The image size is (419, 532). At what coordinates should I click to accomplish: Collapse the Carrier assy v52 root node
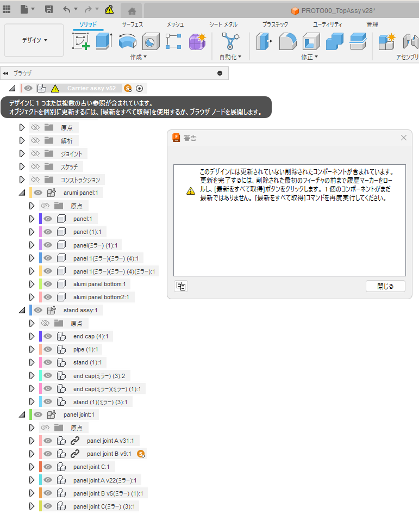(12, 88)
